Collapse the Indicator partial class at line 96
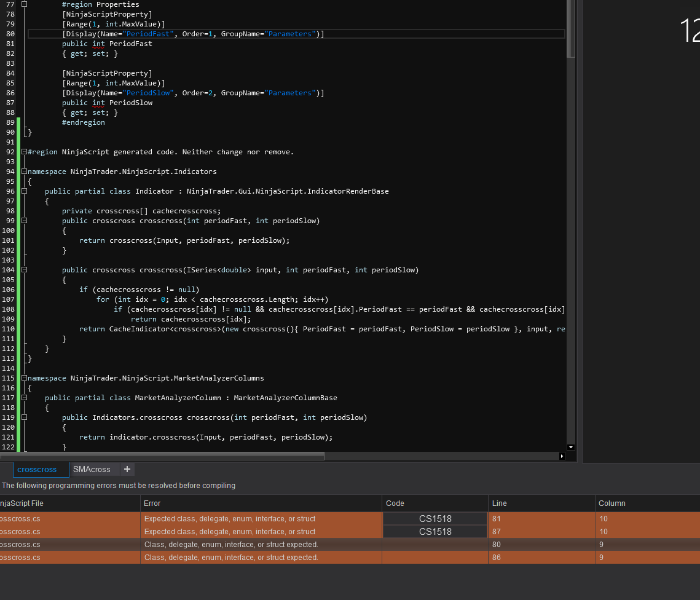 [x=25, y=191]
